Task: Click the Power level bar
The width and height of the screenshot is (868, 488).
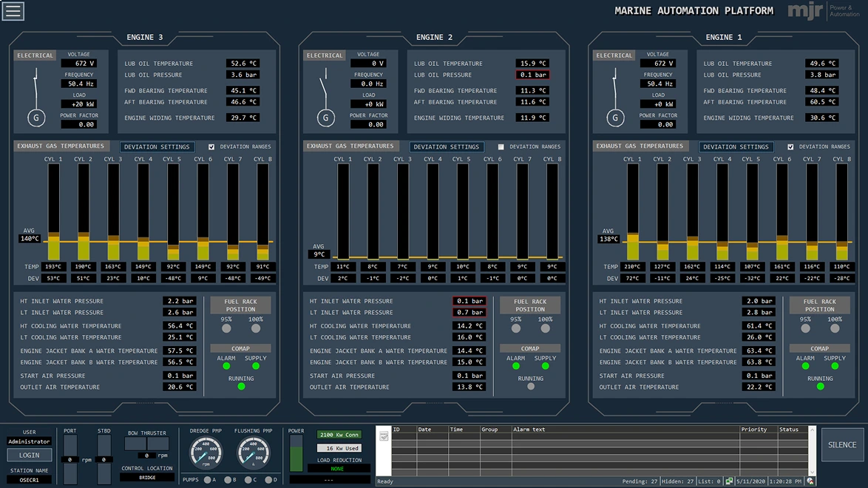Action: pos(296,454)
